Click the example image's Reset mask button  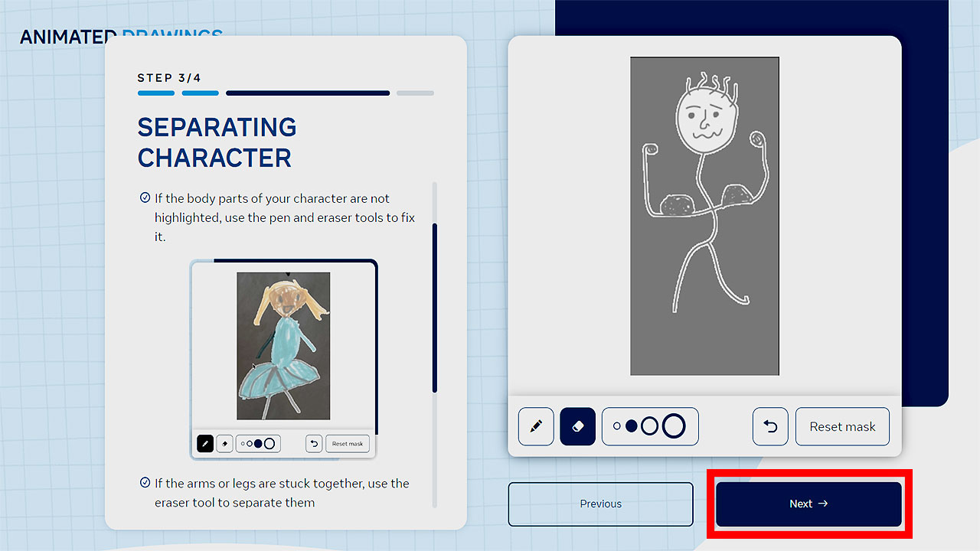click(348, 444)
